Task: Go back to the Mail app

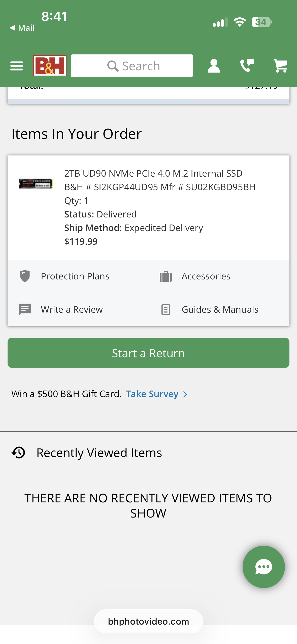Action: coord(22,28)
